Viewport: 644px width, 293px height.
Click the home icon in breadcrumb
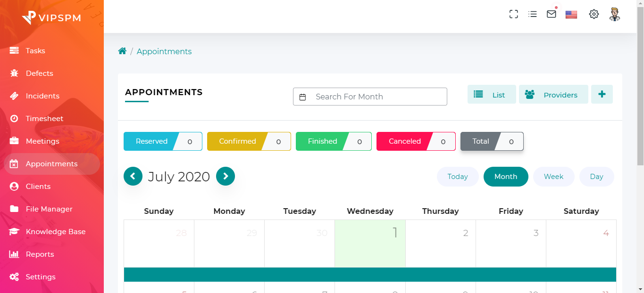click(x=122, y=51)
